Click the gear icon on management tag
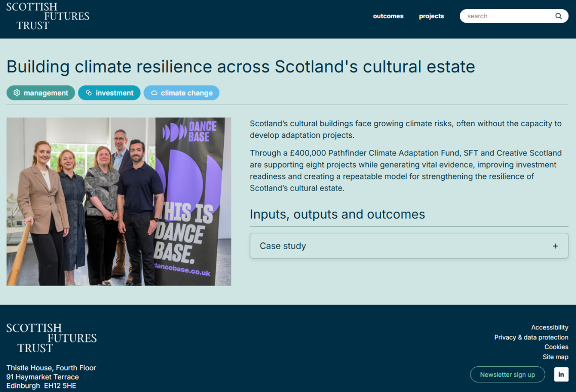This screenshot has width=576, height=392. pyautogui.click(x=17, y=93)
